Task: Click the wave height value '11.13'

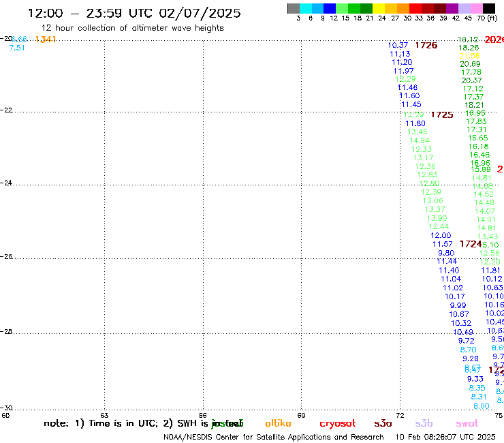Action: pos(400,54)
